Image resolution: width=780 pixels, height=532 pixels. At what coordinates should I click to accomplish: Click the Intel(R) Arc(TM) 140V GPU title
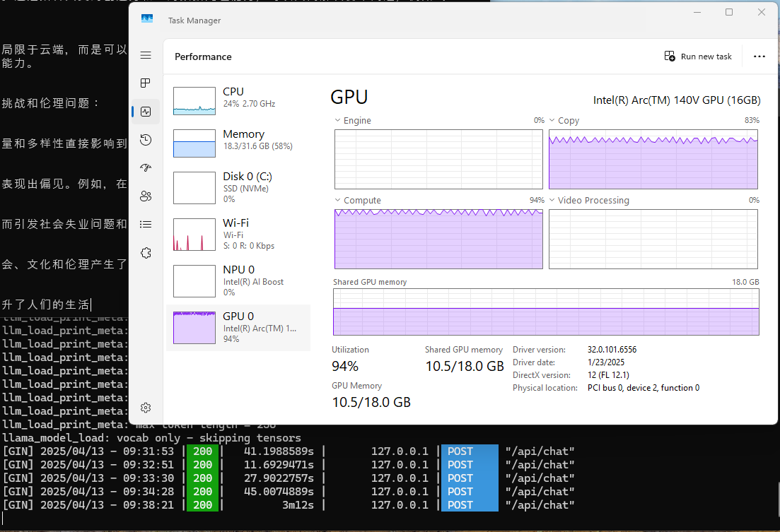pos(677,100)
